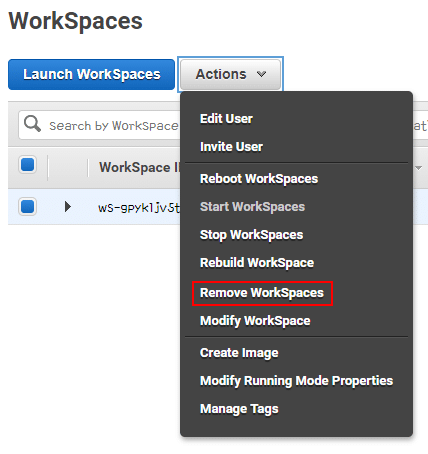Open Modify Running Mode Properties
Screen dimensions: 428x454
(296, 381)
